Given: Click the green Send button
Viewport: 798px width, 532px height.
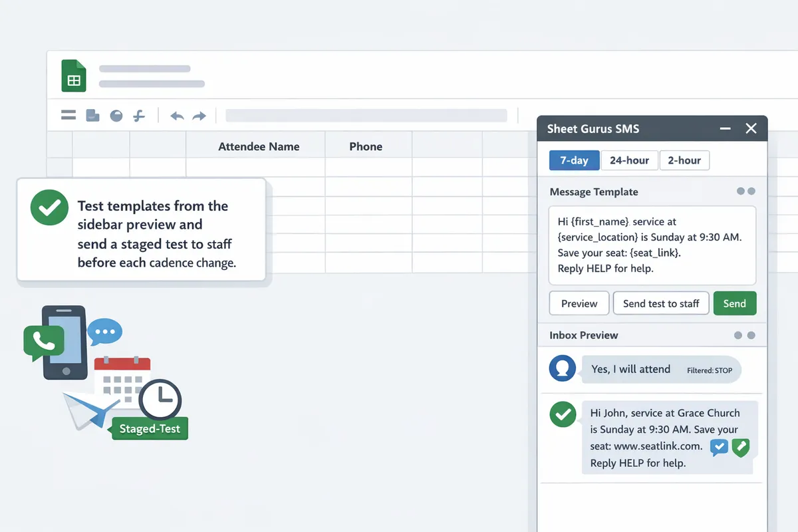Looking at the screenshot, I should (735, 303).
